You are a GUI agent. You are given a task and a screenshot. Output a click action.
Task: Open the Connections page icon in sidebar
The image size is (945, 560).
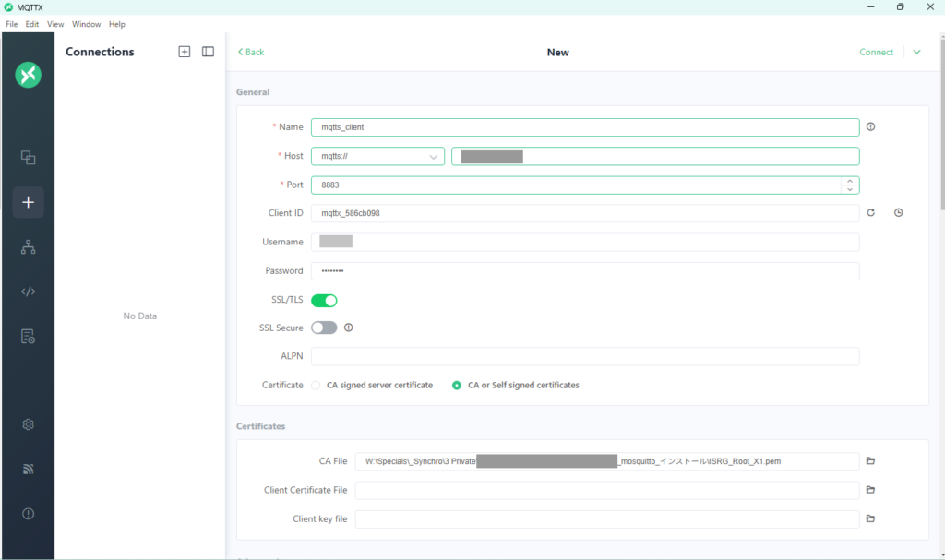[x=28, y=158]
